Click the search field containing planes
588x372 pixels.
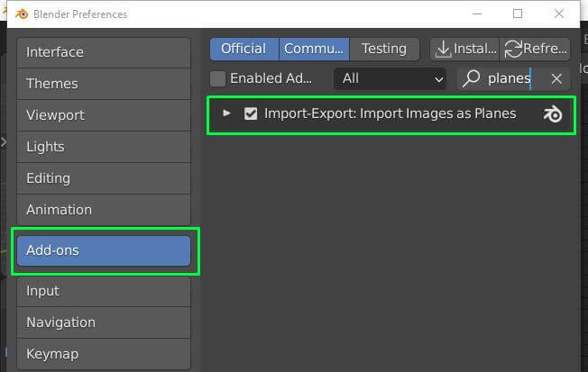[x=510, y=79]
